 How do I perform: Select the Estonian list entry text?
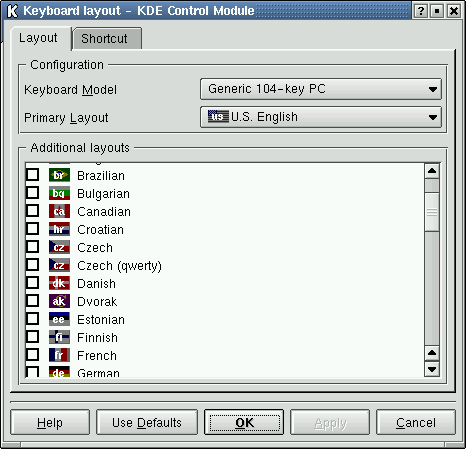[x=101, y=320]
